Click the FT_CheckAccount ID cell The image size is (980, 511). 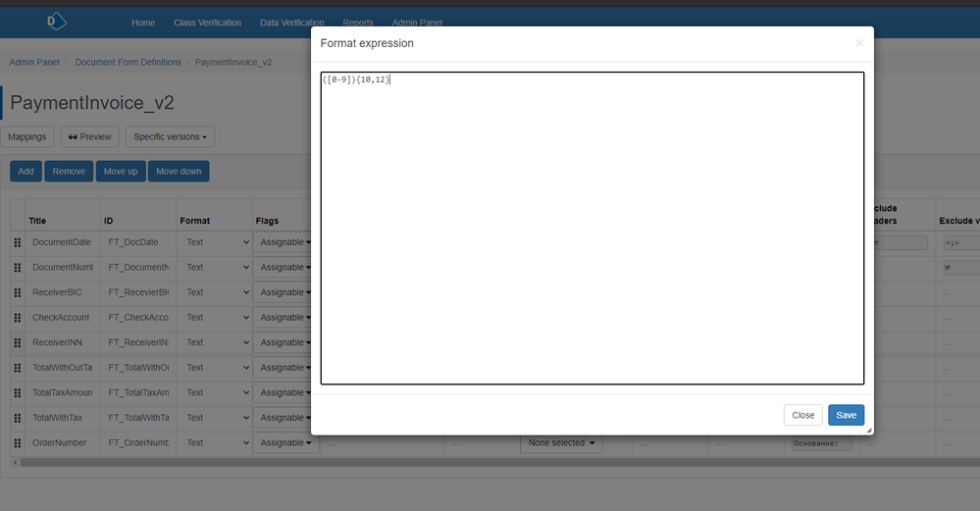pos(138,318)
